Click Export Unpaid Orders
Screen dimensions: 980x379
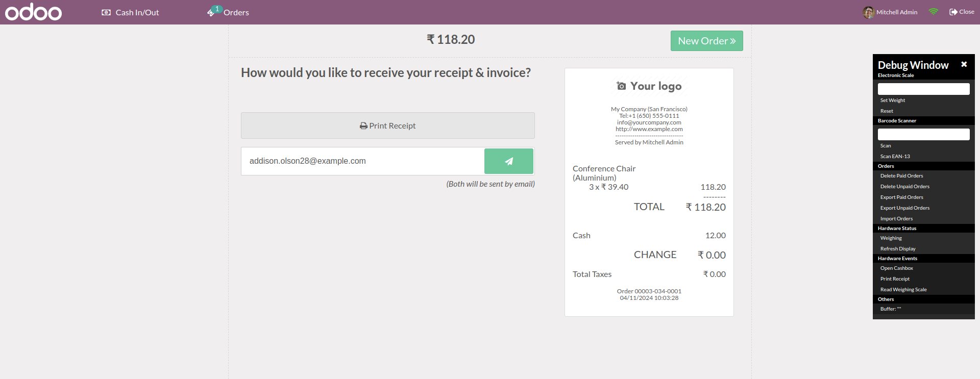point(904,208)
